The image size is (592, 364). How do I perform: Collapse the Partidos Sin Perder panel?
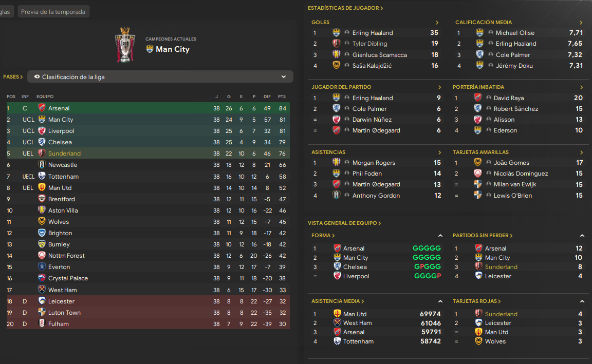pos(582,236)
